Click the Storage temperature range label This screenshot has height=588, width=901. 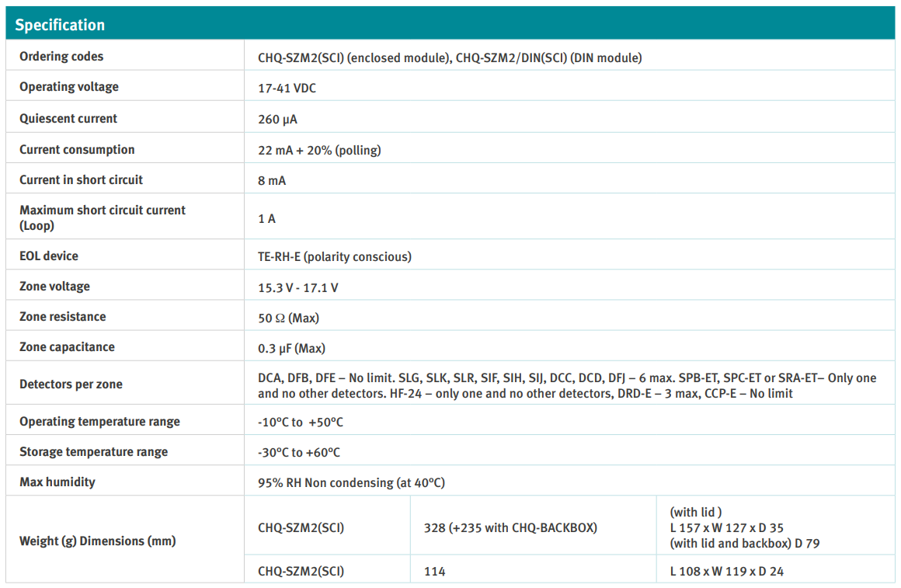tap(93, 452)
